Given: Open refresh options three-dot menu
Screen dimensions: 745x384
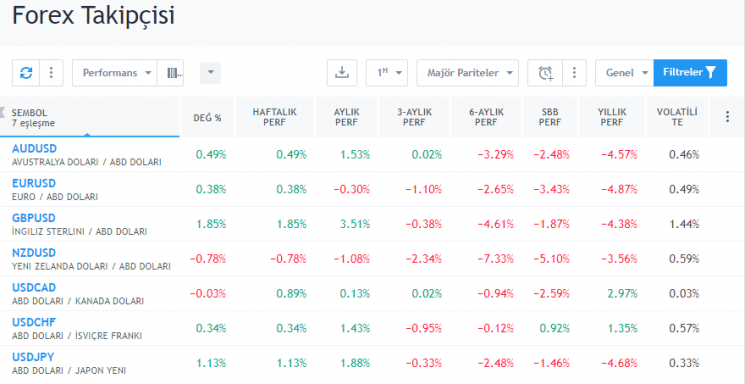Looking at the screenshot, I should point(51,73).
